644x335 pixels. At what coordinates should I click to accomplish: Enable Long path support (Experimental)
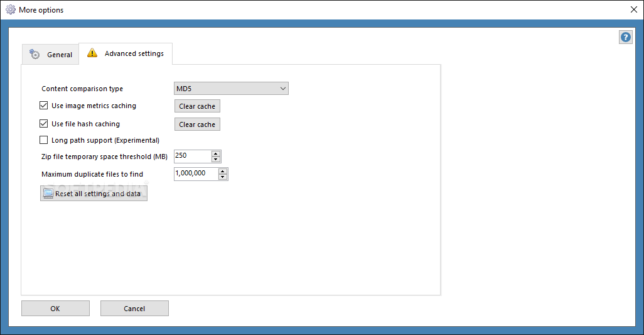(x=43, y=140)
